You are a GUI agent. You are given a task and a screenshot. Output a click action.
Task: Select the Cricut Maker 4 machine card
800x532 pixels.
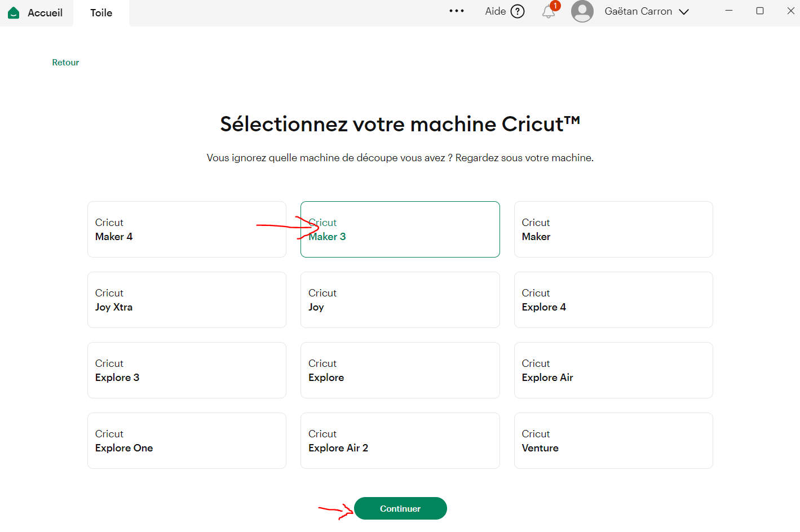187,229
